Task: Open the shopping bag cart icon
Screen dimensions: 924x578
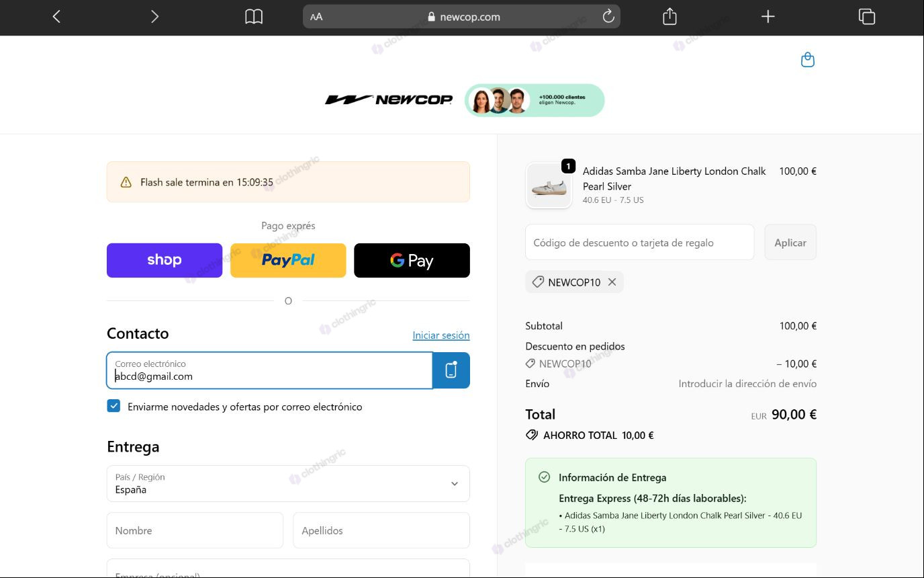Action: point(808,60)
